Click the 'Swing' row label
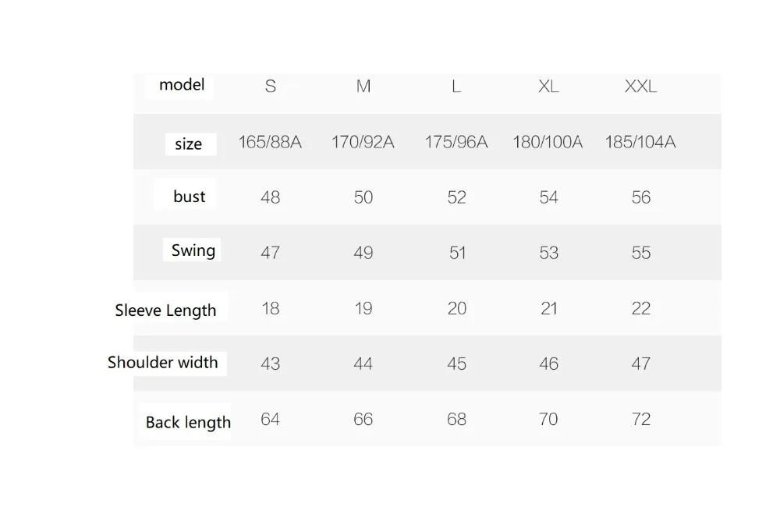This screenshot has height=532, width=780. point(193,250)
